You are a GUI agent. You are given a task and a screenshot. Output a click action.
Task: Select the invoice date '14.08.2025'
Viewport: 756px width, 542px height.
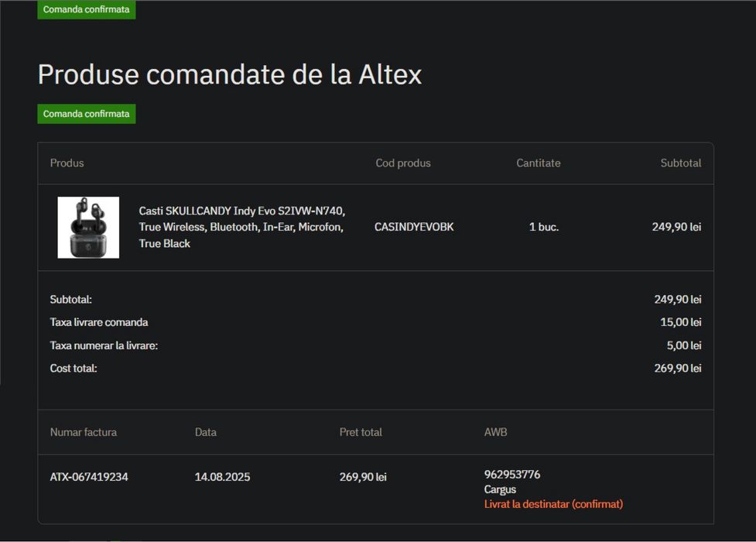(222, 477)
